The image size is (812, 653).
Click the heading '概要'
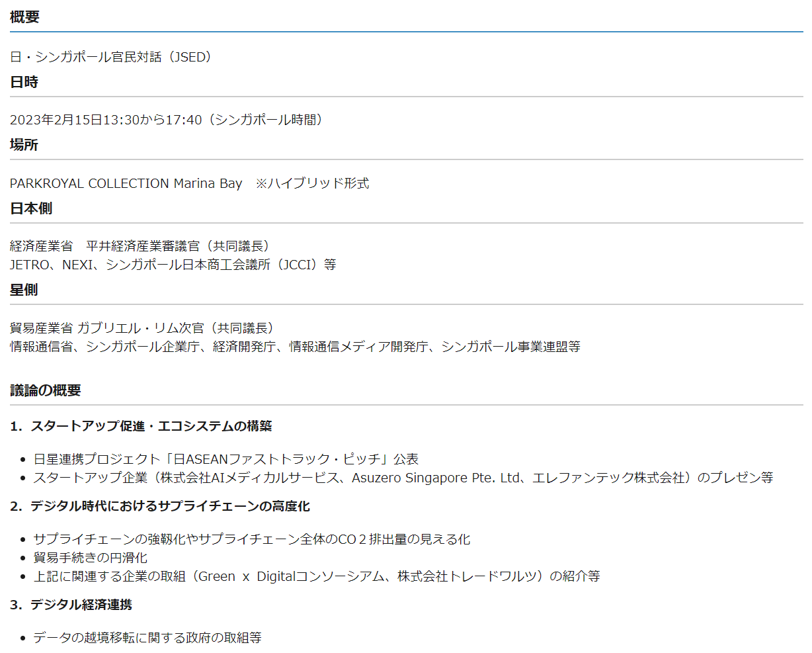pos(24,17)
